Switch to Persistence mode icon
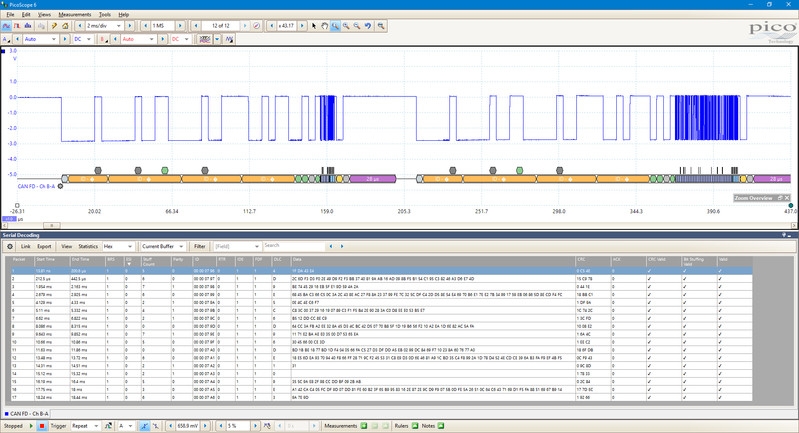 (x=17, y=25)
